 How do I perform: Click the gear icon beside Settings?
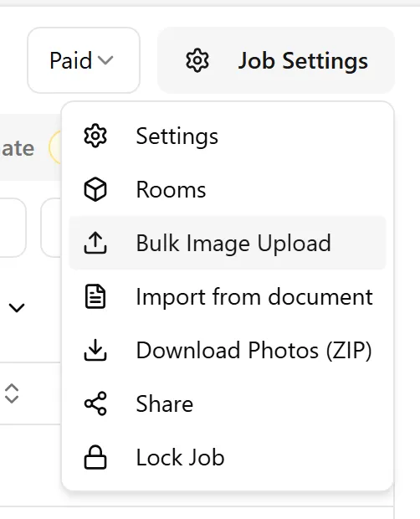click(95, 136)
